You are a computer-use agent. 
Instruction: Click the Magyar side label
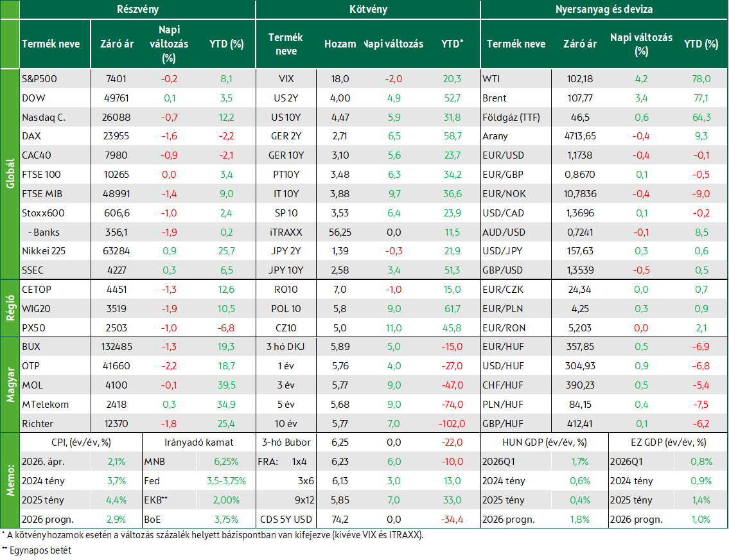(x=10, y=385)
